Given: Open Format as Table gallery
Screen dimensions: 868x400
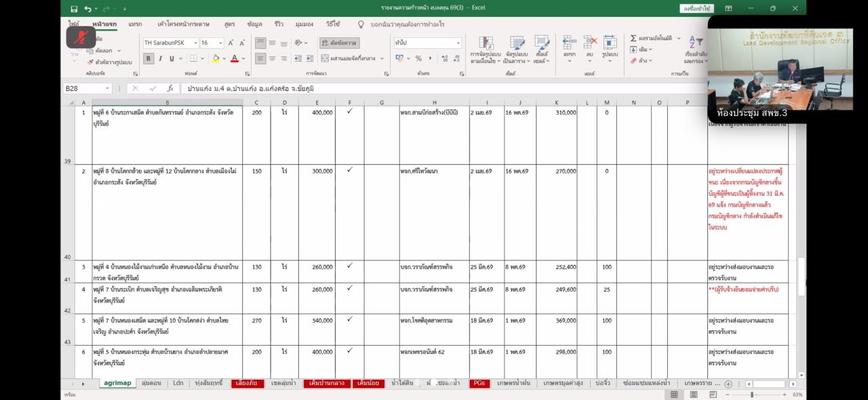Looking at the screenshot, I should click(x=517, y=49).
